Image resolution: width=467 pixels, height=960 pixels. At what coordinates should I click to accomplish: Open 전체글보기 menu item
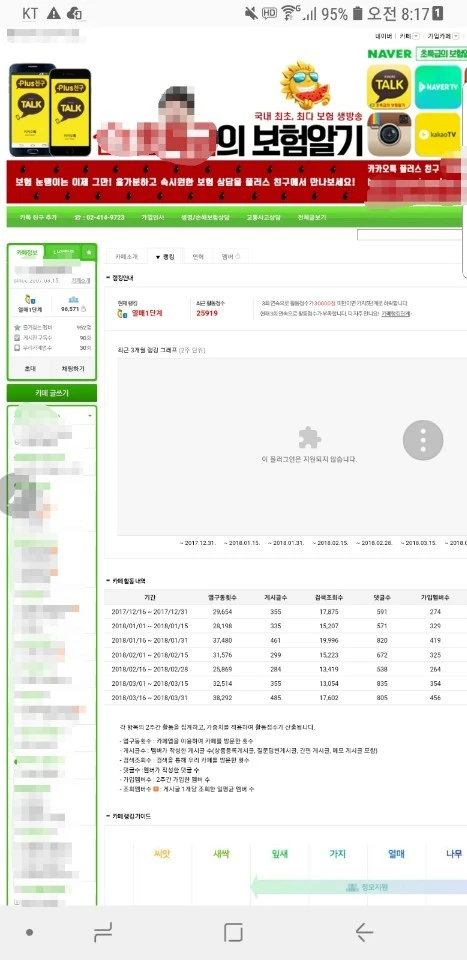(x=312, y=217)
